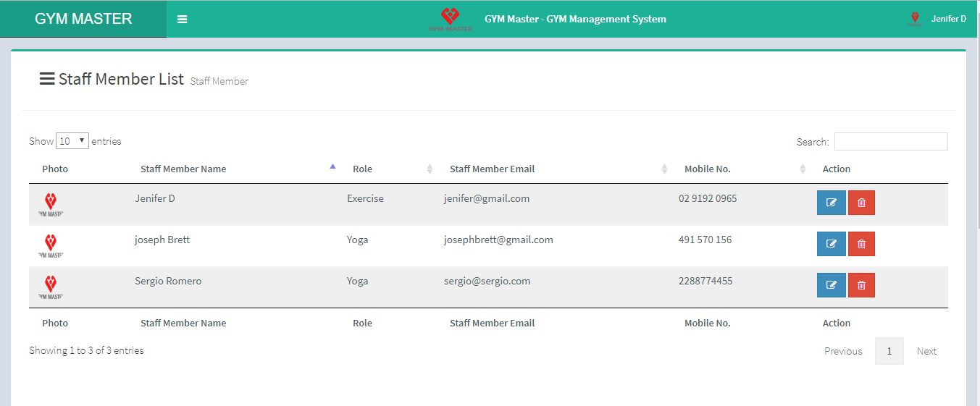
Task: Click the user avatar icon beside Jenifer D
Action: click(x=915, y=19)
